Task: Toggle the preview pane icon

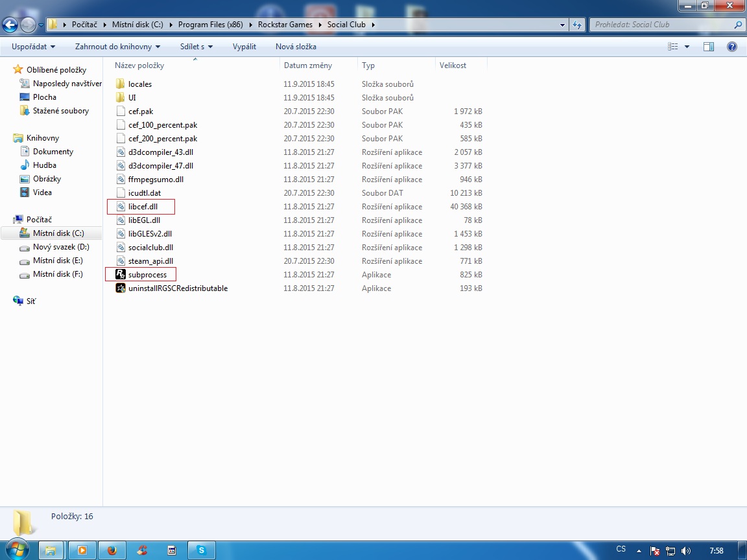Action: pyautogui.click(x=709, y=47)
